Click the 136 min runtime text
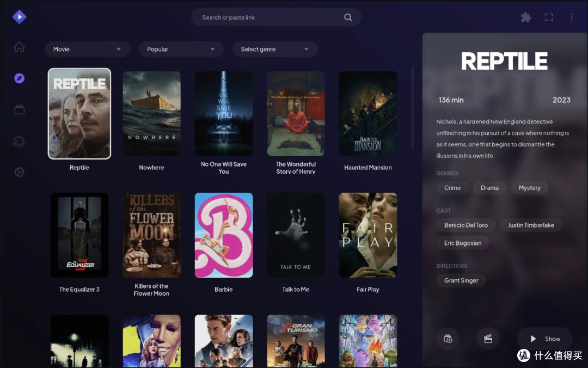The width and height of the screenshot is (588, 368). pos(451,100)
